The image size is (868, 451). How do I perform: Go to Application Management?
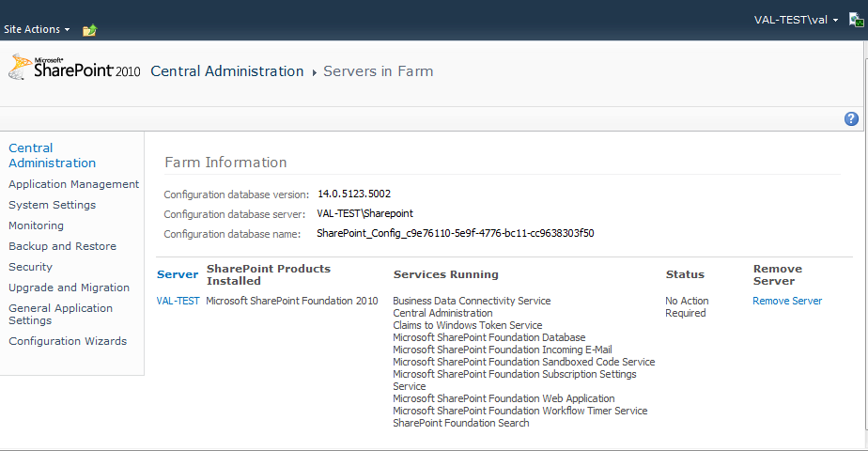point(73,184)
